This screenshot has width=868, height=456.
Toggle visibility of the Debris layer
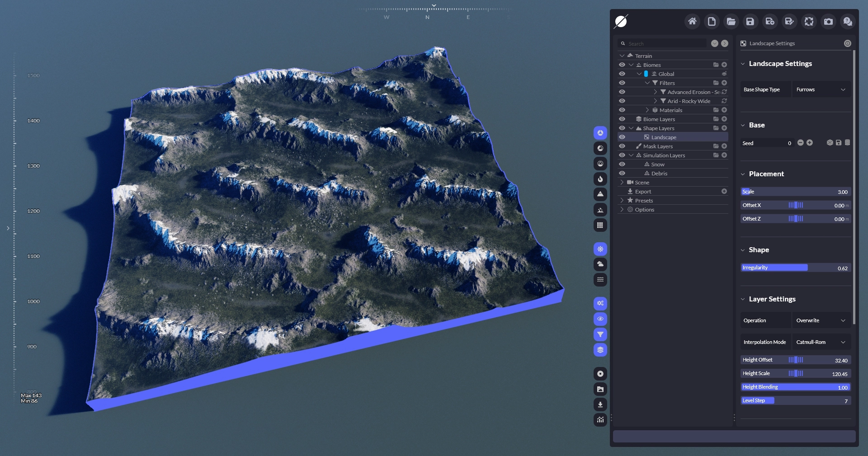622,174
